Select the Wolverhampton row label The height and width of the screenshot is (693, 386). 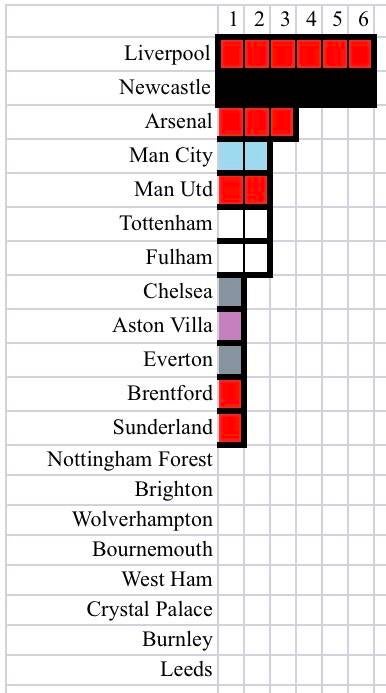[142, 519]
